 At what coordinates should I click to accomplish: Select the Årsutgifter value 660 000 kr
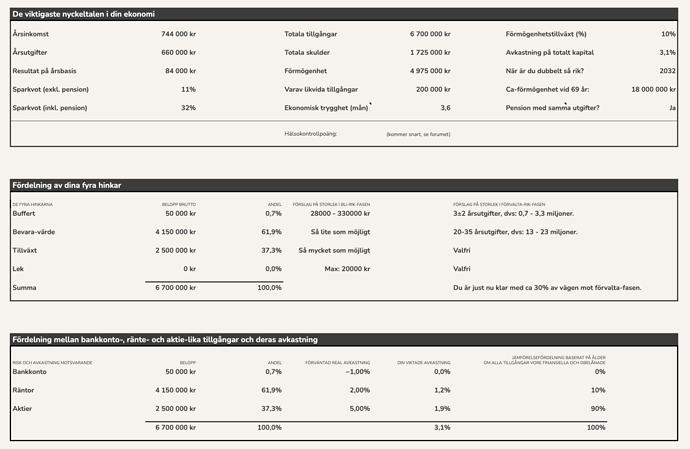click(x=178, y=52)
